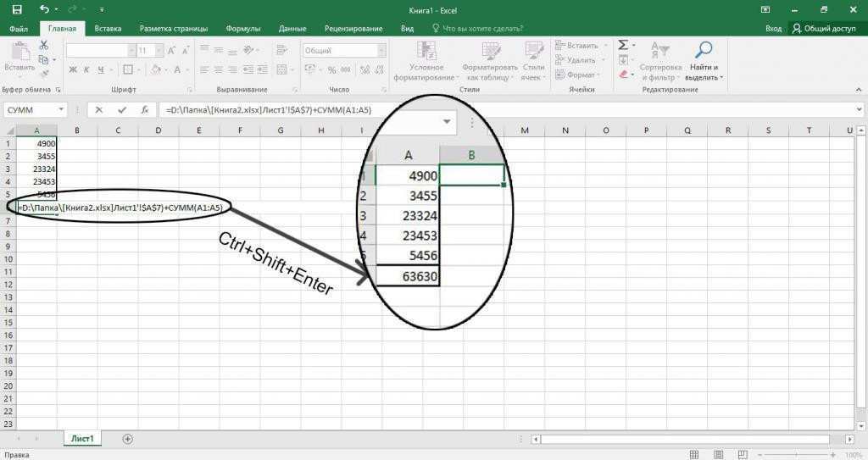Open the Формулы ribbon tab
The image size is (868, 460).
[x=242, y=28]
